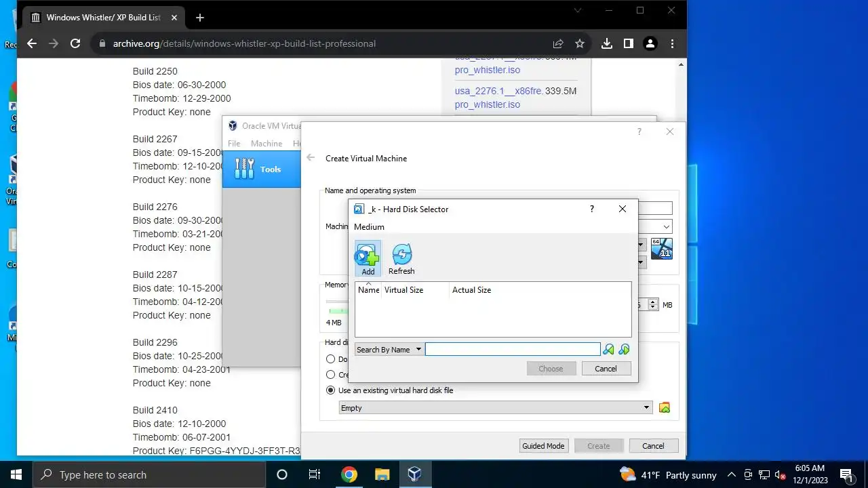Click Chrome icon on the taskbar

[349, 474]
